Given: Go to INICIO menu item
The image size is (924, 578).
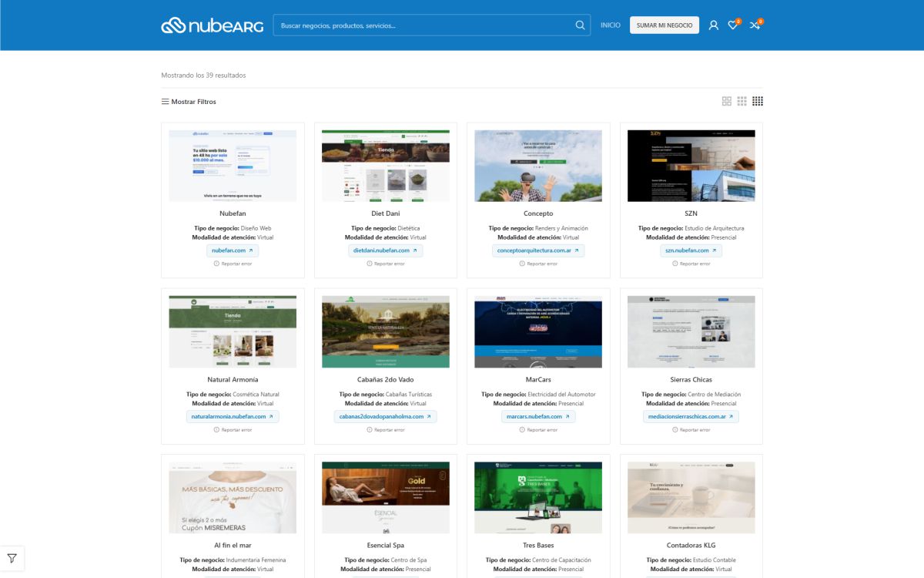Looking at the screenshot, I should (x=611, y=25).
